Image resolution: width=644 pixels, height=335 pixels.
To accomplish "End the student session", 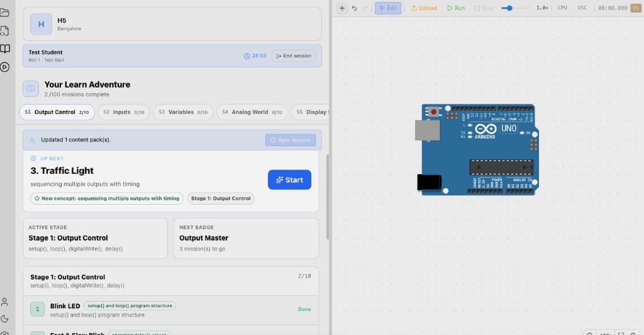I will 294,56.
